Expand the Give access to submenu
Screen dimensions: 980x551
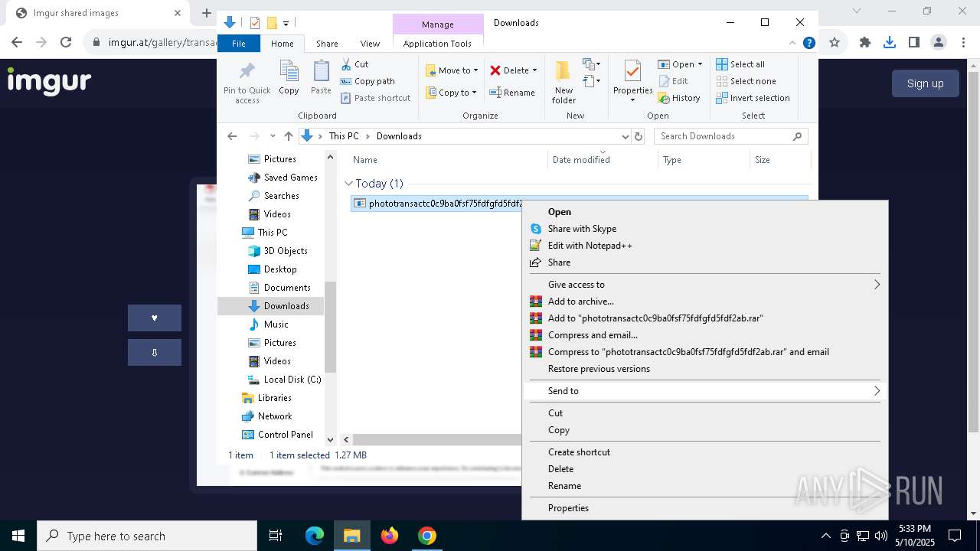tap(704, 285)
